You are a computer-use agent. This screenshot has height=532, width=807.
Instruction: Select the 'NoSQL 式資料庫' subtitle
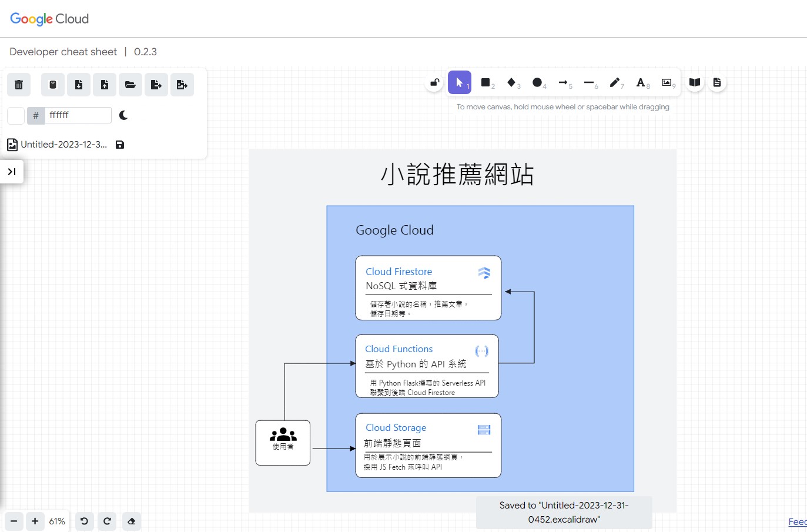(401, 286)
